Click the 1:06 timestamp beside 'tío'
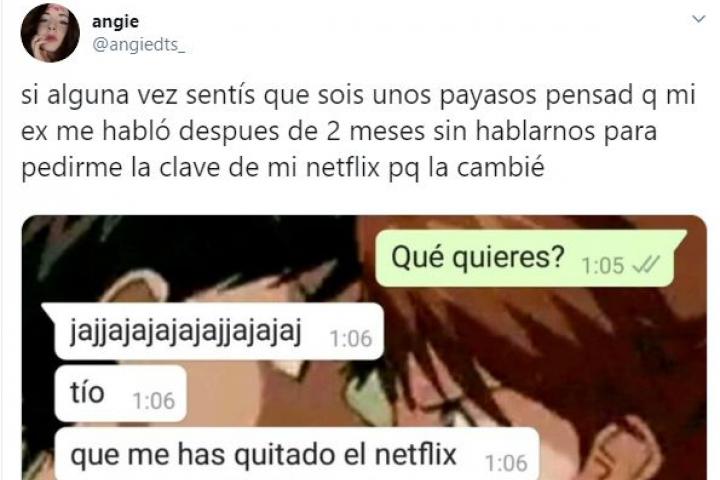 coord(154,401)
